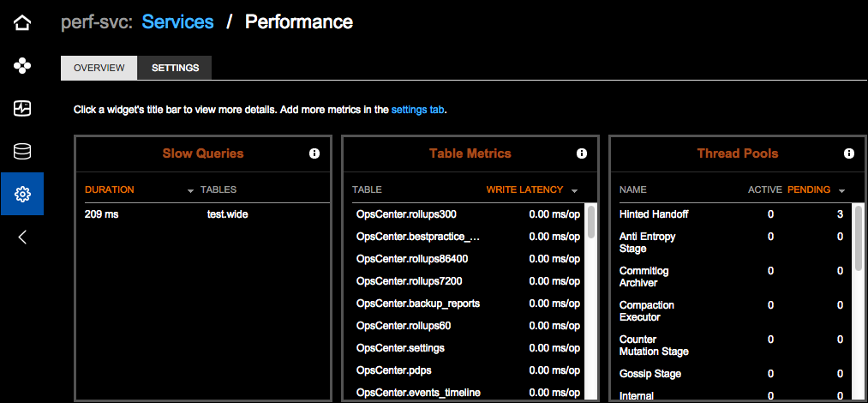Viewport: 868px width, 403px height.
Task: Show info for Slow Queries widget
Action: click(x=314, y=153)
